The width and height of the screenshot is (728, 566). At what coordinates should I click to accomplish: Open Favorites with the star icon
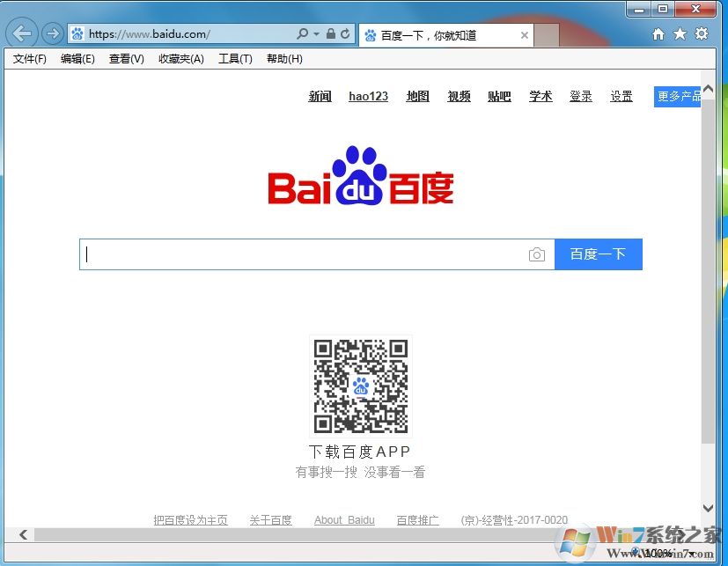point(679,33)
